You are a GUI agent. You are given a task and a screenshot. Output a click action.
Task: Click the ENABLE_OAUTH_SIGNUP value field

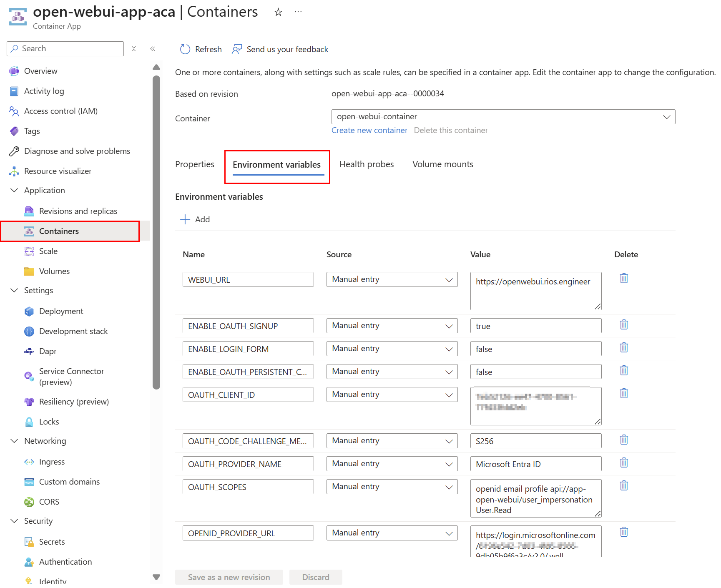[535, 326]
